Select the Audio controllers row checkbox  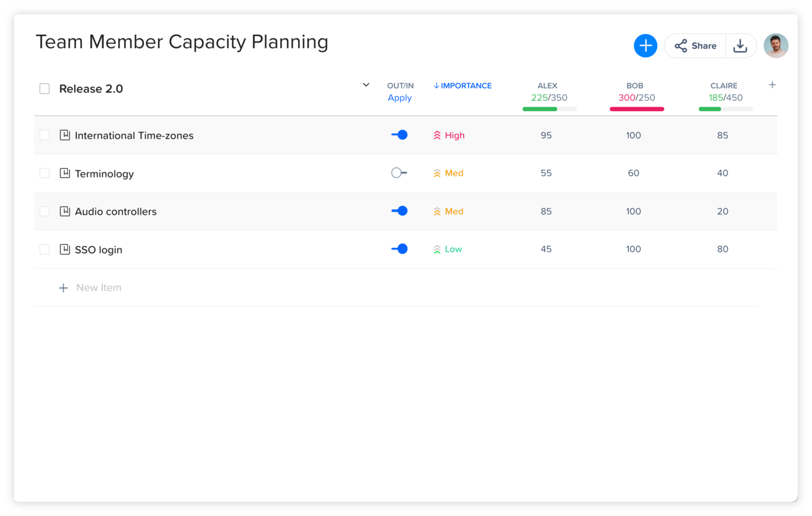pyautogui.click(x=45, y=212)
